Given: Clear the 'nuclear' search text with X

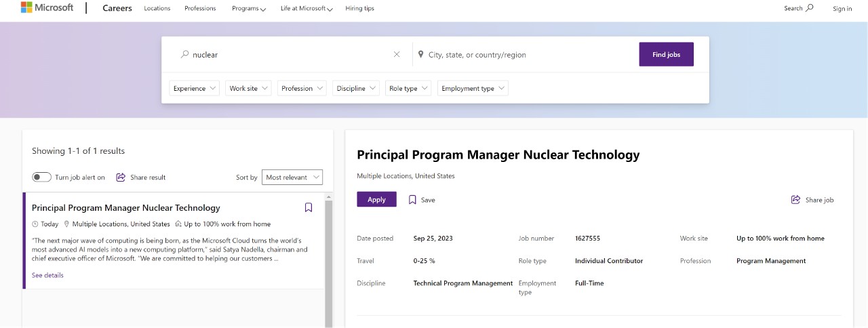Looking at the screenshot, I should 397,54.
